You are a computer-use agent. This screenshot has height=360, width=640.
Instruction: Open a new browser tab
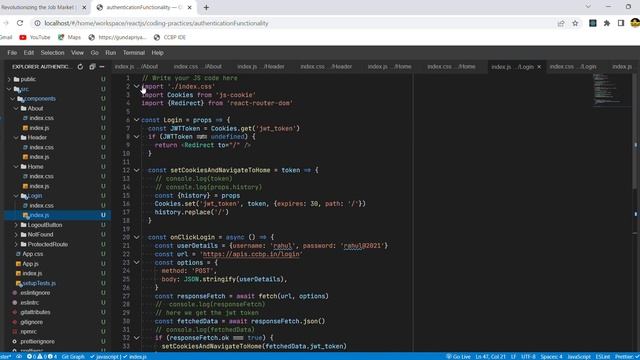[x=206, y=7]
